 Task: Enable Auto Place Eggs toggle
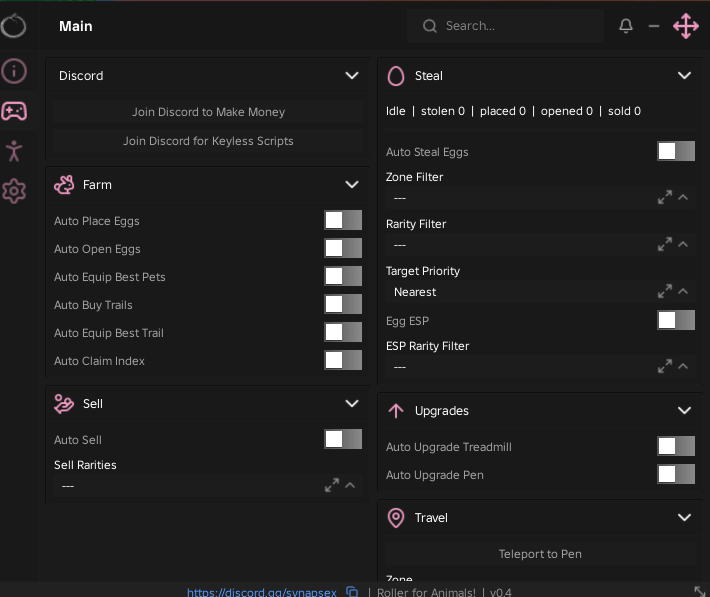343,221
